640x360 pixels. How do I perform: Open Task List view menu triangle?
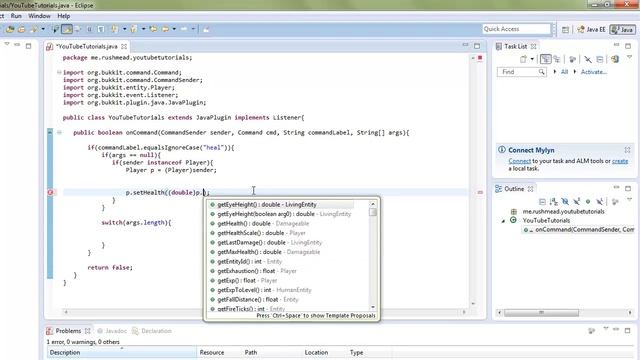pyautogui.click(x=630, y=57)
